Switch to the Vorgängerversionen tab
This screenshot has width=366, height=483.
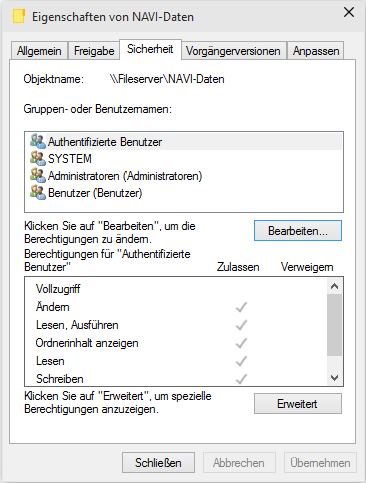(233, 51)
